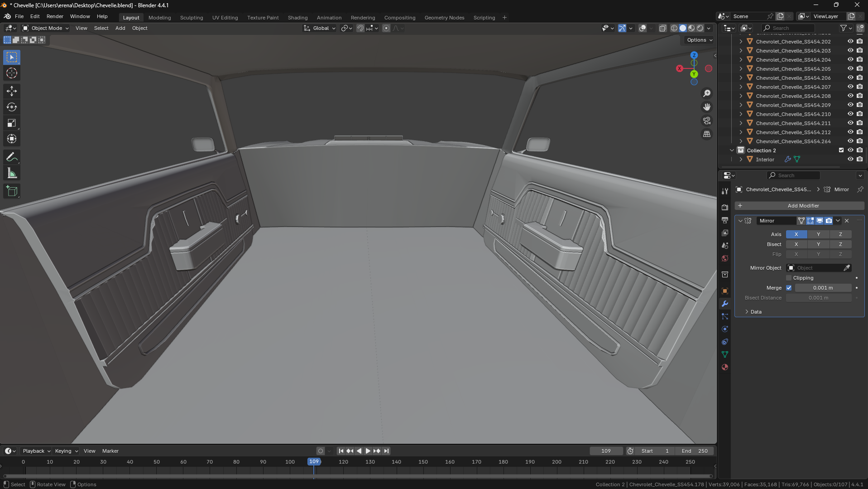868x489 pixels.
Task: Open the File menu
Action: pos(19,16)
